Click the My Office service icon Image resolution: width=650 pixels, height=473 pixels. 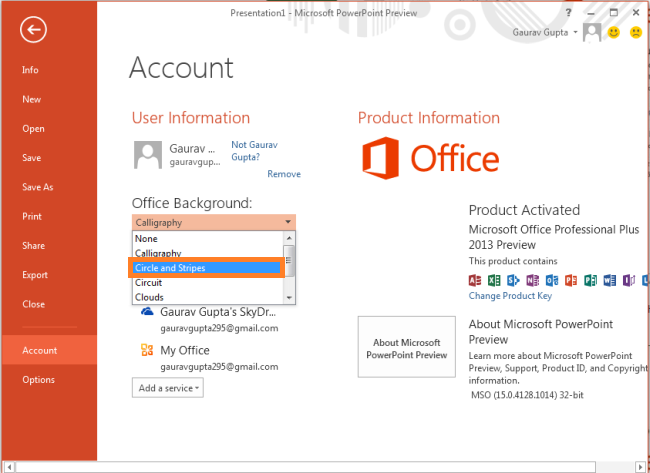[146, 351]
